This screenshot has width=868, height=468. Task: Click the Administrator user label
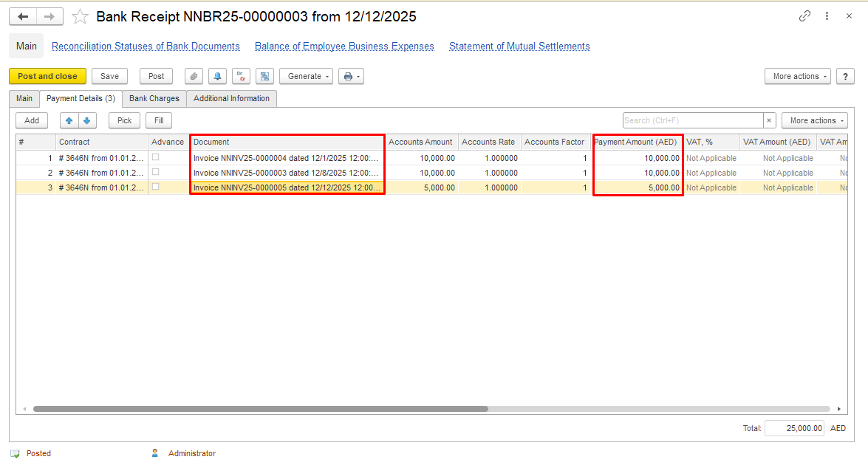pyautogui.click(x=192, y=454)
